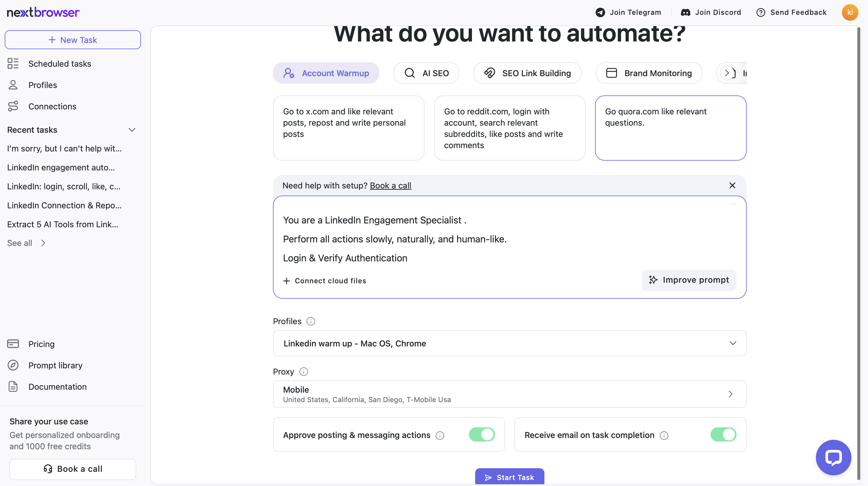Collapse the Recent tasks section
The height and width of the screenshot is (486, 868).
coord(132,130)
